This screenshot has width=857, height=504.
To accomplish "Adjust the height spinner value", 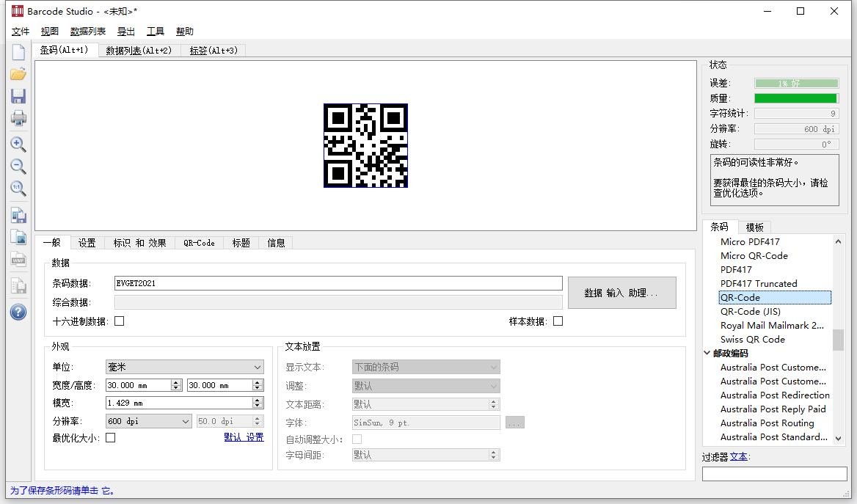I will 258,385.
